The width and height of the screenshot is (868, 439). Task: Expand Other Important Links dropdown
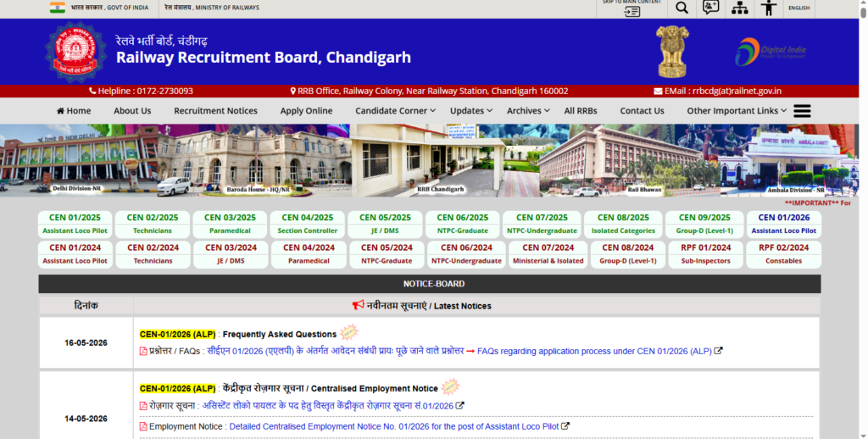(737, 111)
